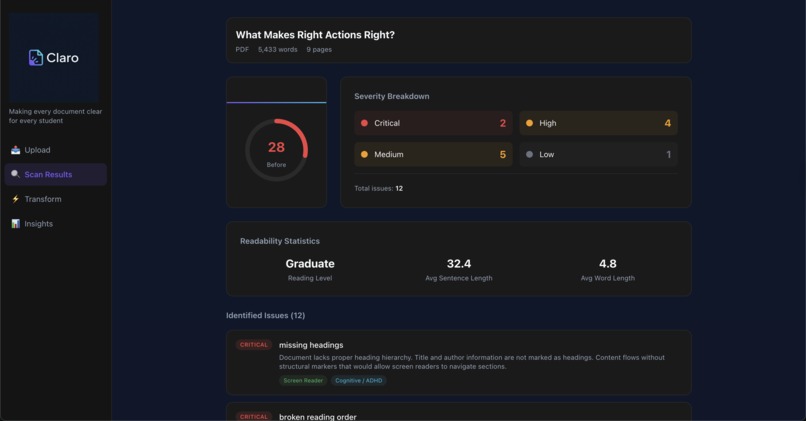Click the Claro tagline about every student
This screenshot has height=421, width=806.
56,116
